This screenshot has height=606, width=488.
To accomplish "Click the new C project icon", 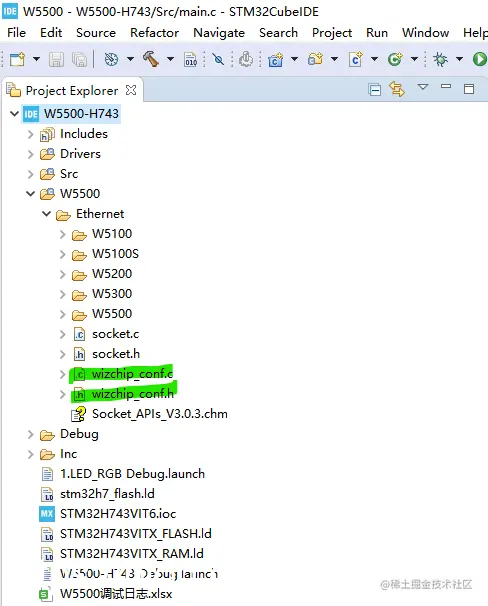I will [x=275, y=60].
